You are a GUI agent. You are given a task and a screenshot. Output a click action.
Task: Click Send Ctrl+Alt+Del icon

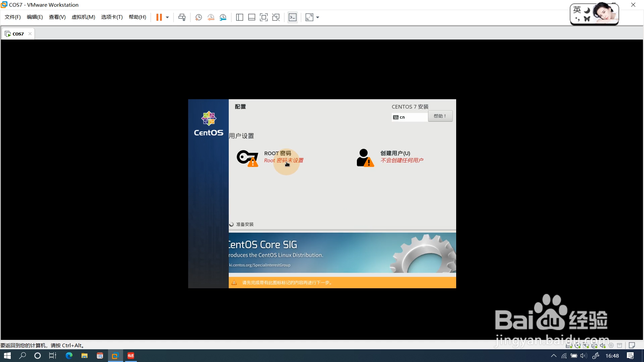pos(182,17)
